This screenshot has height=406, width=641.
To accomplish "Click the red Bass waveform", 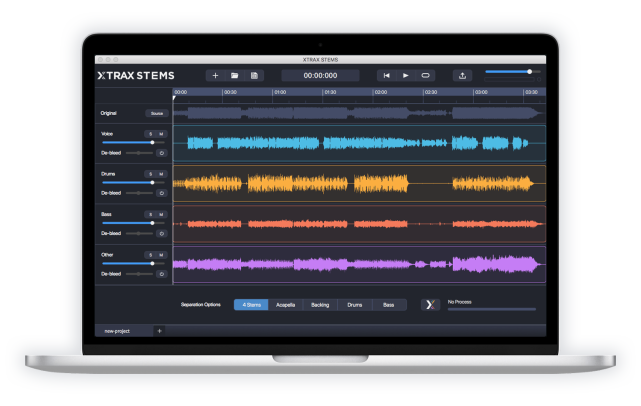I will (359, 224).
